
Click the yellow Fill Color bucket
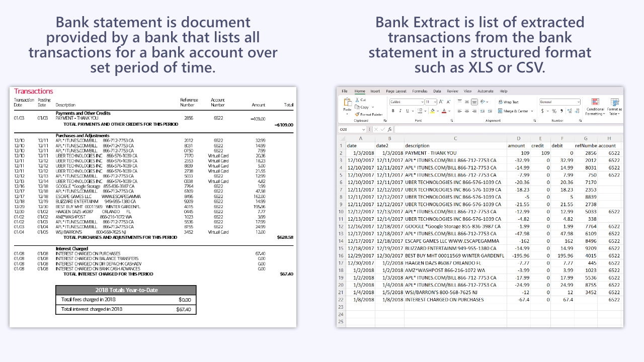tap(433, 111)
